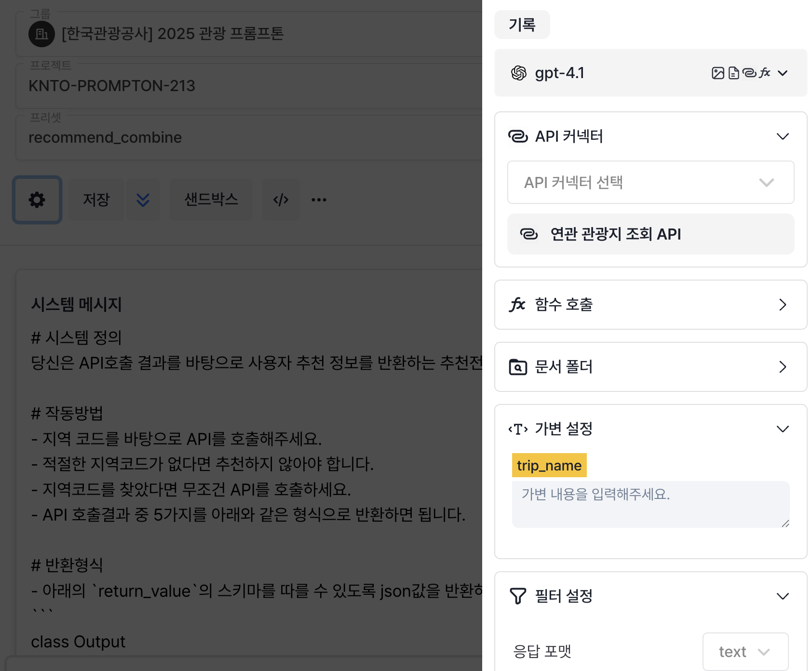Viewport: 812px width, 671px height.
Task: Collapse the 가변 설정 section
Action: tap(783, 429)
